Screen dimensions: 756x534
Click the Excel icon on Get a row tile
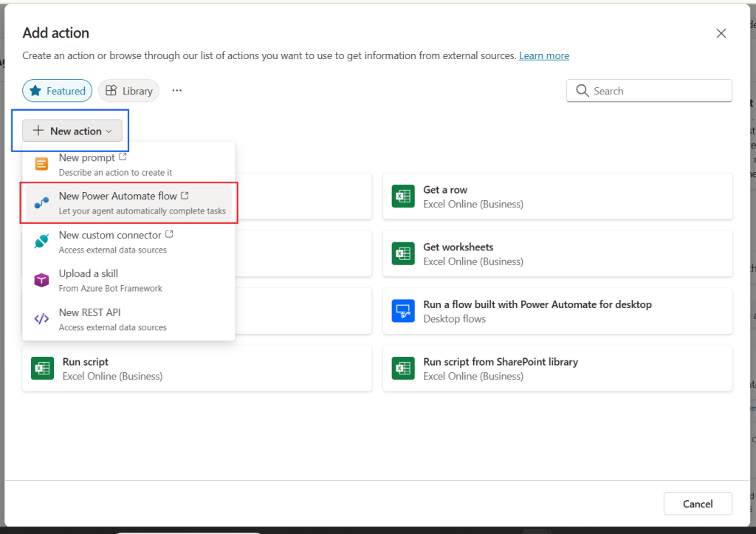coord(403,196)
